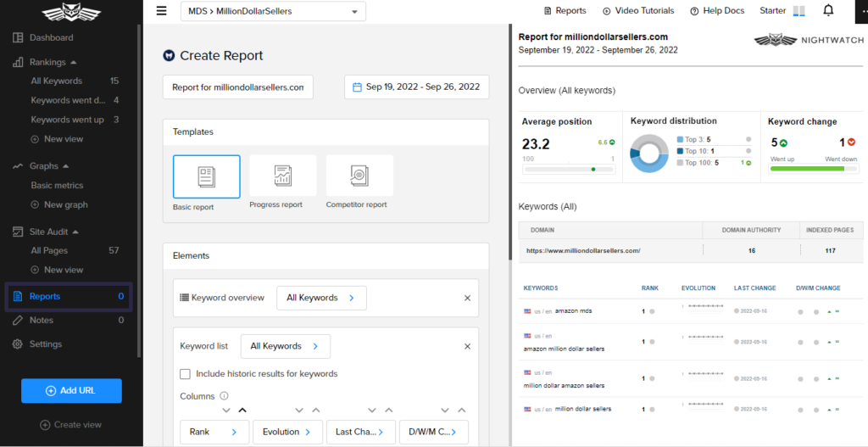Viewport: 868px width, 447px height.
Task: Expand the Last Change column options
Action: [x=361, y=432]
